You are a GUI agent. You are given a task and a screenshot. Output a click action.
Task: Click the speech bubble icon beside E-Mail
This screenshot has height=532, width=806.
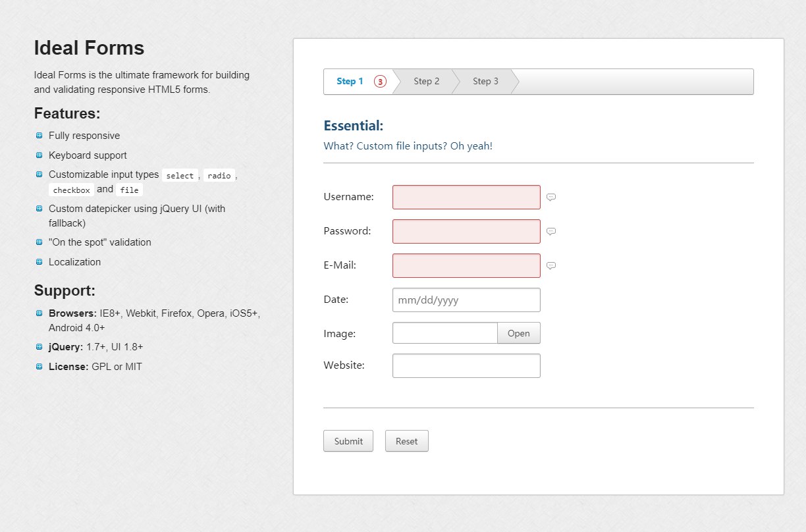(551, 265)
